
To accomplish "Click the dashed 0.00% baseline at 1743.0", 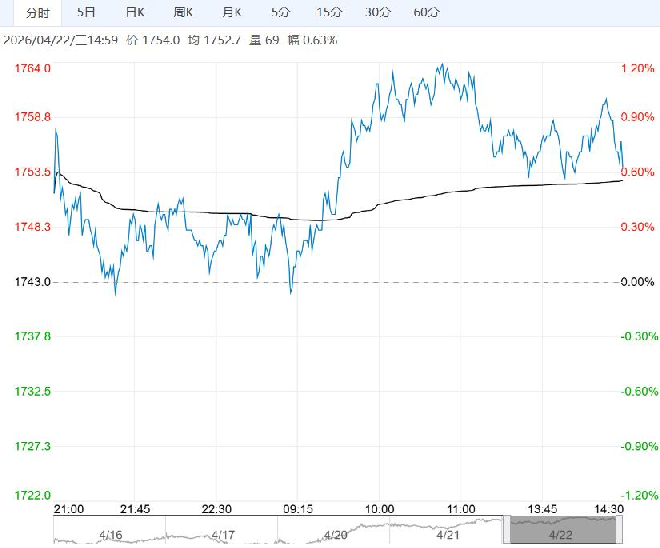I will [x=330, y=282].
